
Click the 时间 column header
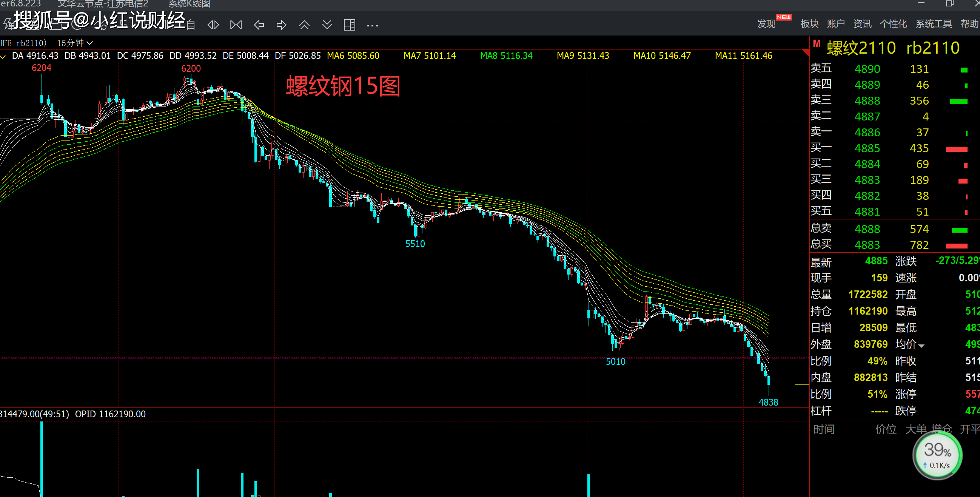pyautogui.click(x=824, y=429)
